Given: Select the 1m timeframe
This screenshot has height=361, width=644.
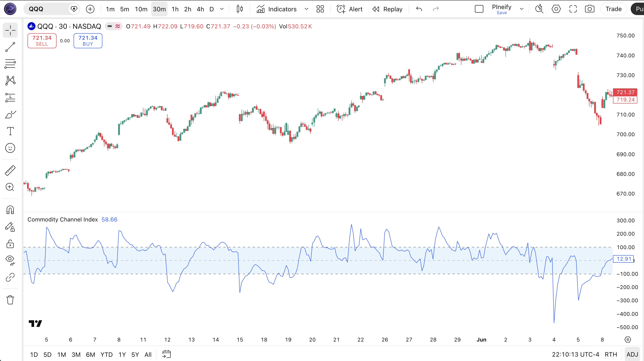Looking at the screenshot, I should (x=110, y=9).
